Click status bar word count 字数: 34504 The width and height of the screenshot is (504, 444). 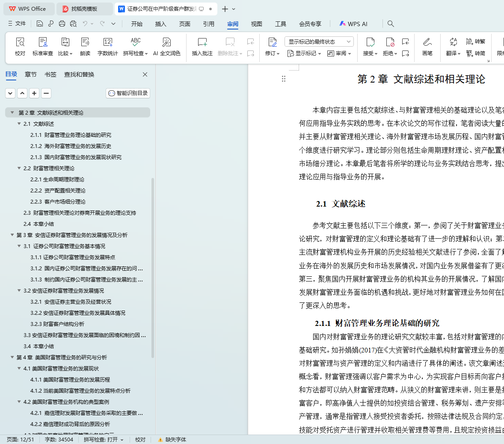pos(59,439)
